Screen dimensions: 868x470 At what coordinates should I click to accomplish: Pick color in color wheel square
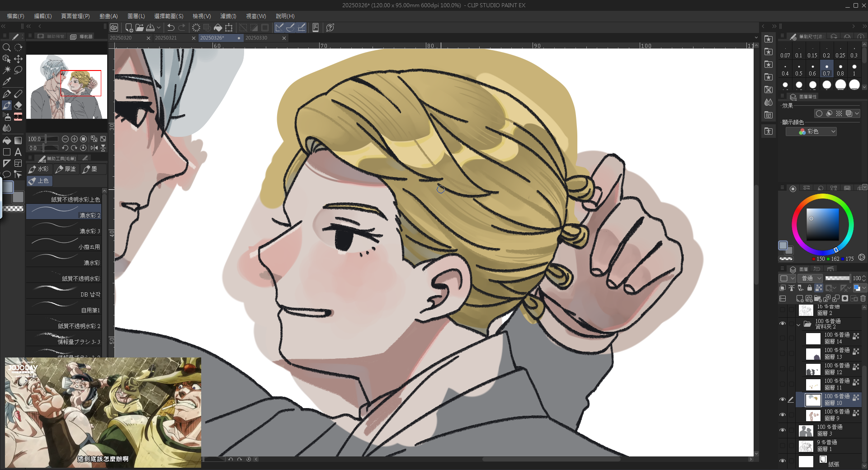823,224
